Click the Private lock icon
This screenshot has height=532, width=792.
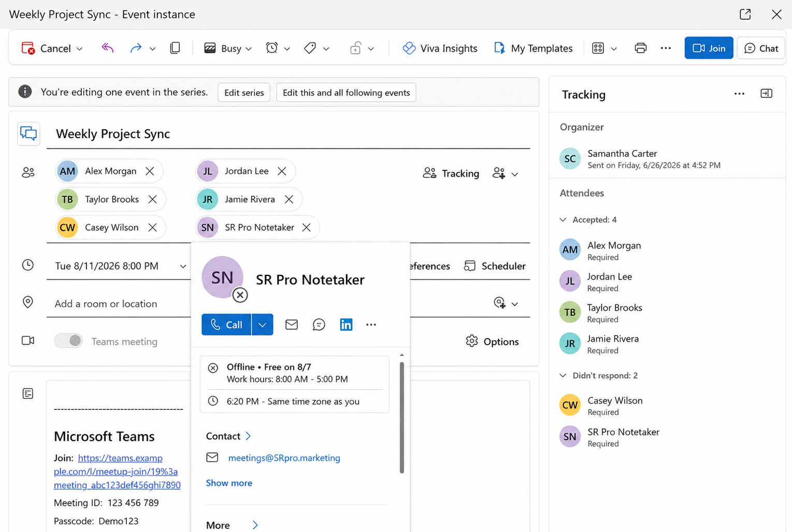pos(355,48)
